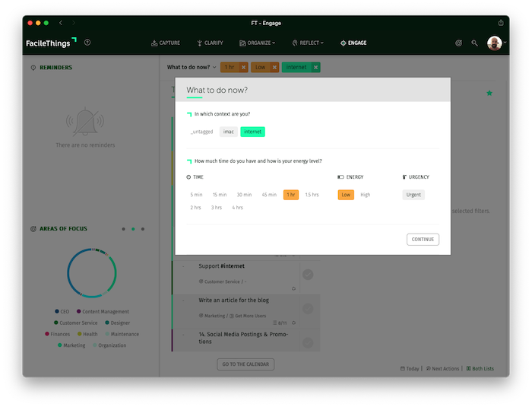Remove the internet filter tag
This screenshot has width=532, height=407.
(x=315, y=67)
